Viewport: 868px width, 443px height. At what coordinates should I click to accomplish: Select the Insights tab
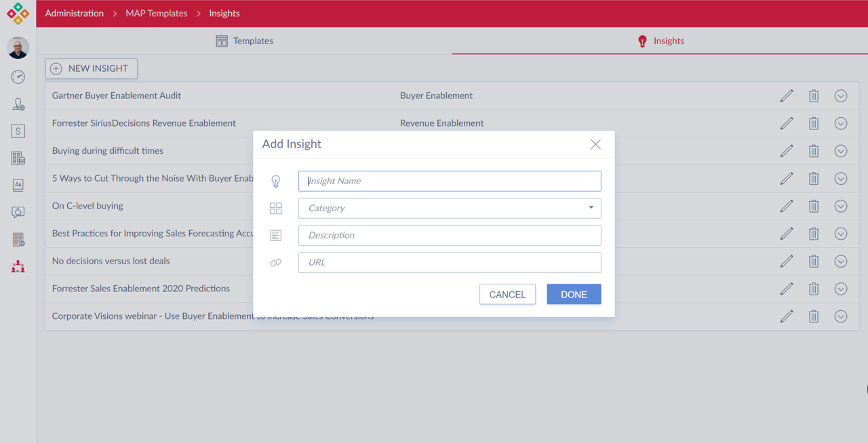[660, 41]
